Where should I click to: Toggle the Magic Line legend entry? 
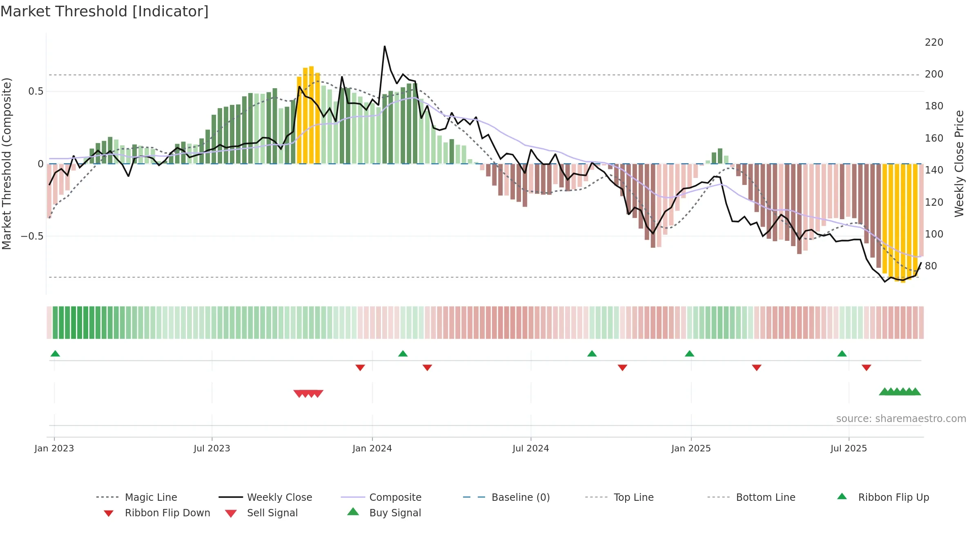[x=137, y=497]
